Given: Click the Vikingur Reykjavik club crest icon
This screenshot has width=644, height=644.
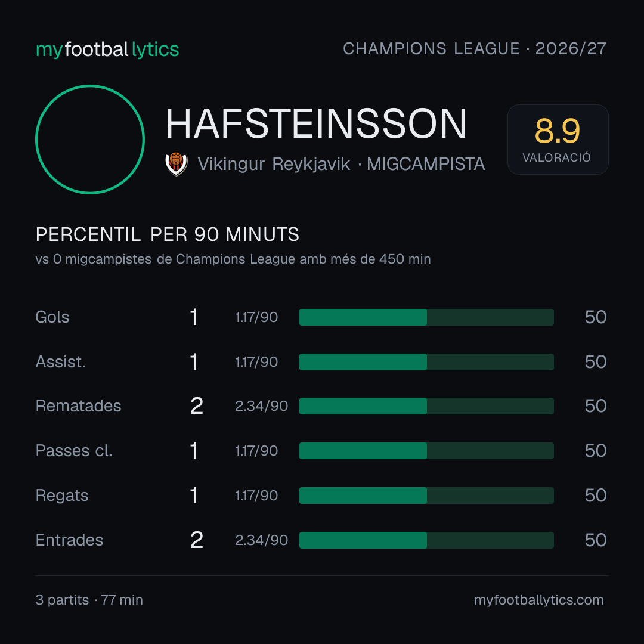Looking at the screenshot, I should tap(176, 164).
